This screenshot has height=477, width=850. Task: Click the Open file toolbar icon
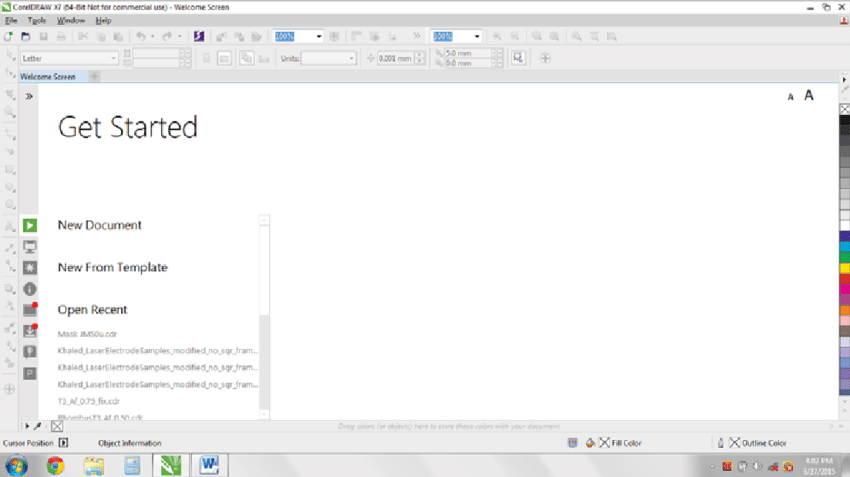[25, 36]
